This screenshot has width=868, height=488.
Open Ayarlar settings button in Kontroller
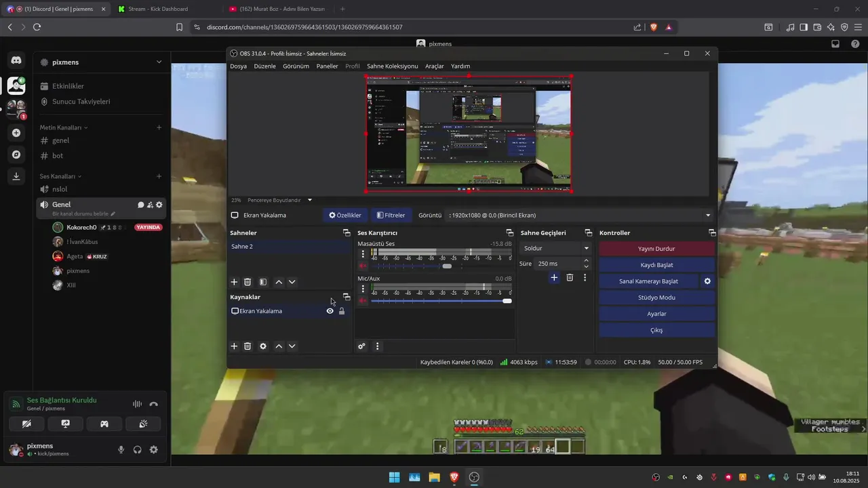pyautogui.click(x=656, y=314)
